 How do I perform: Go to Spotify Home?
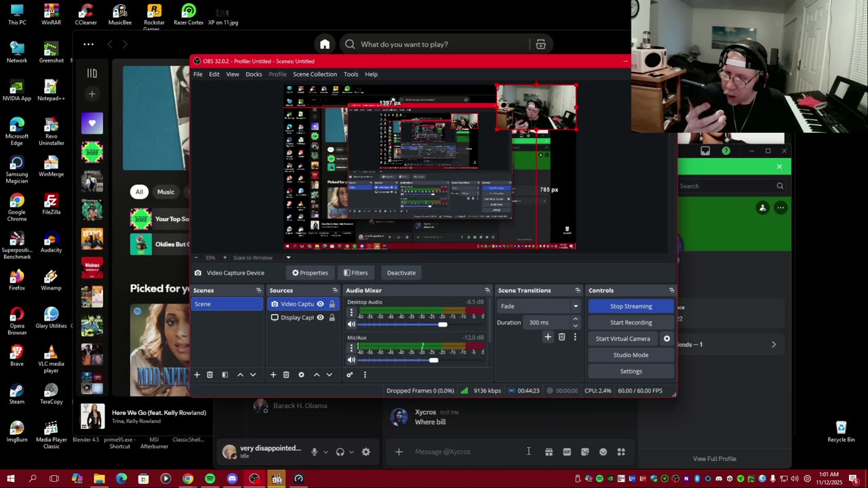tap(325, 45)
